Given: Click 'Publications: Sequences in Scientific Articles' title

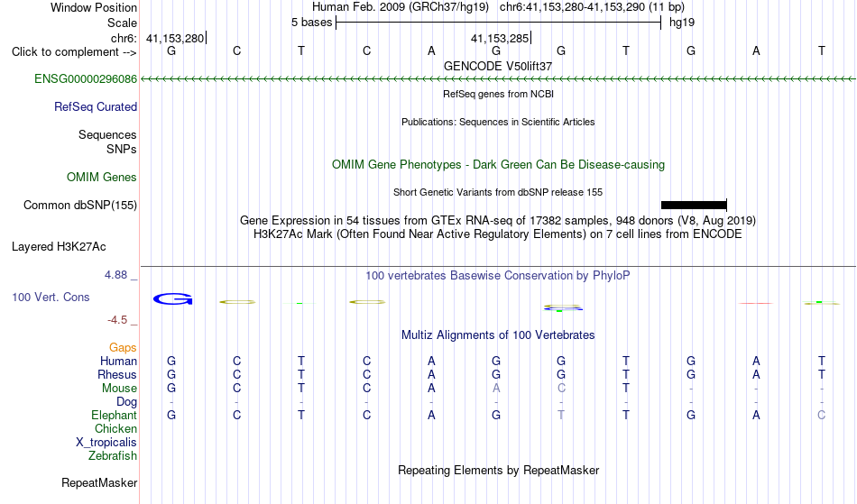Looking at the screenshot, I should tap(498, 122).
